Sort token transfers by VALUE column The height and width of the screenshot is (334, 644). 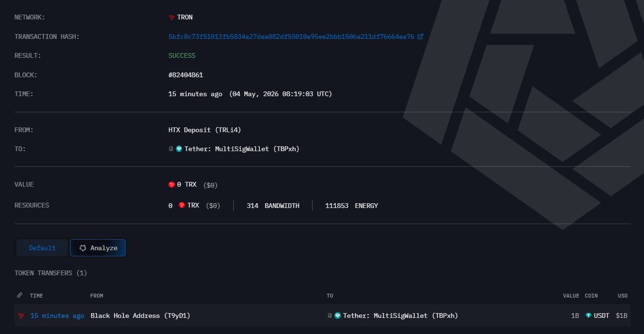[x=570, y=295]
